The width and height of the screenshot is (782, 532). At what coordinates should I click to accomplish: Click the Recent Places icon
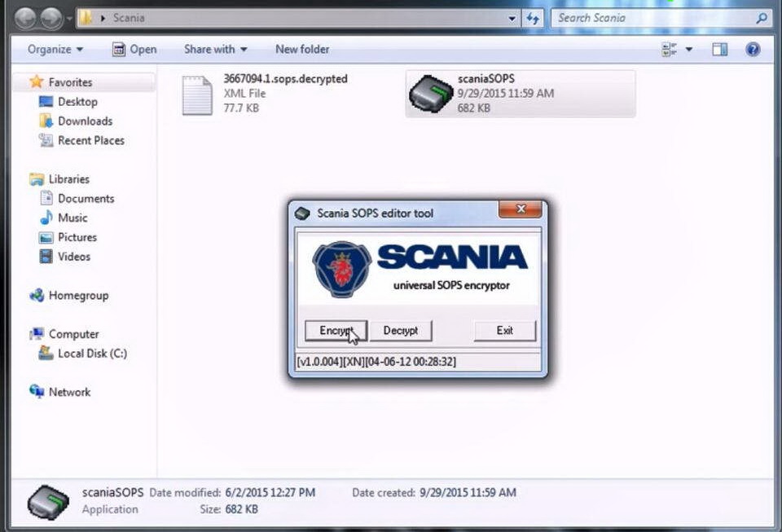click(46, 141)
